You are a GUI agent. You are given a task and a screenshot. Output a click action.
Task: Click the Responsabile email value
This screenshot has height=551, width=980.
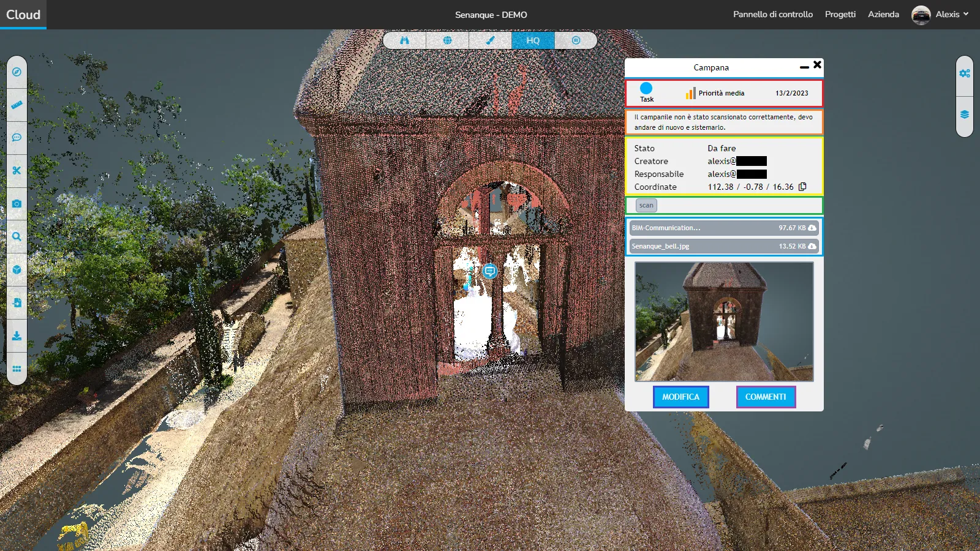737,174
